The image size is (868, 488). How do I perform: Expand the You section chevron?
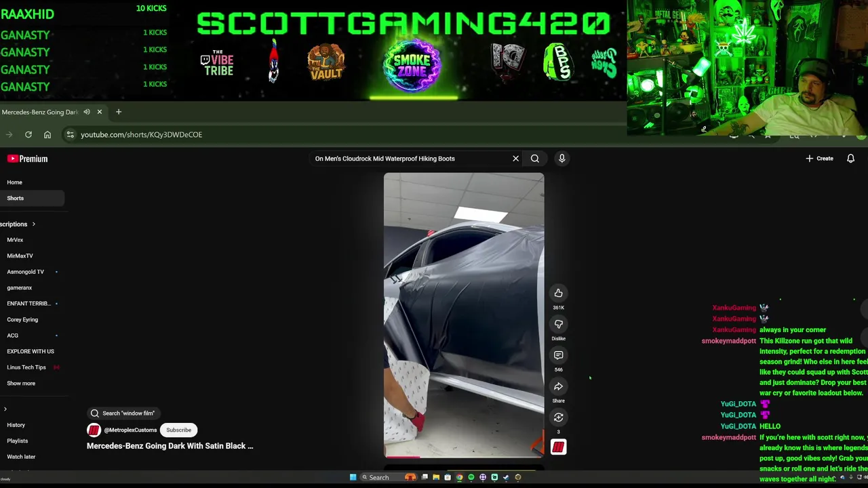coord(5,409)
